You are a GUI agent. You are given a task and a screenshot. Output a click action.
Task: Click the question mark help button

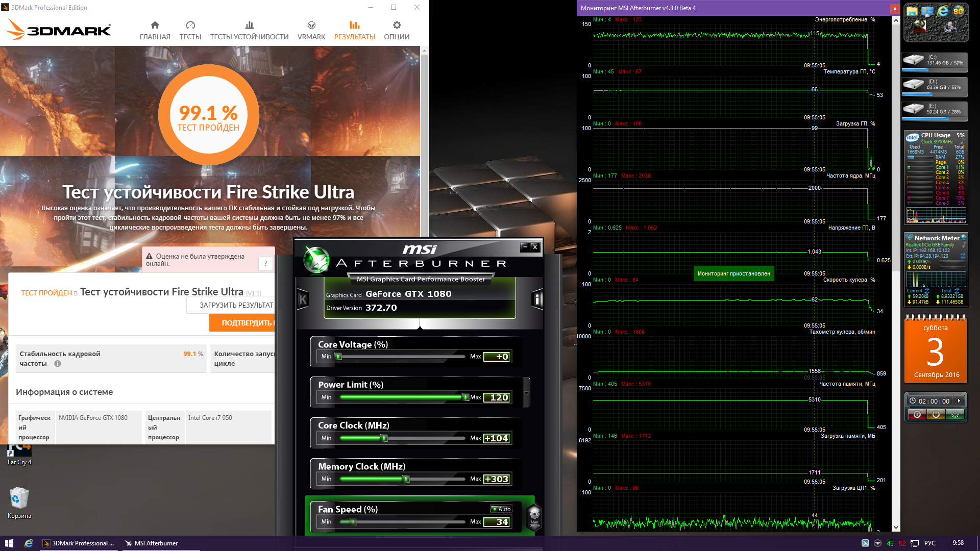pyautogui.click(x=265, y=263)
